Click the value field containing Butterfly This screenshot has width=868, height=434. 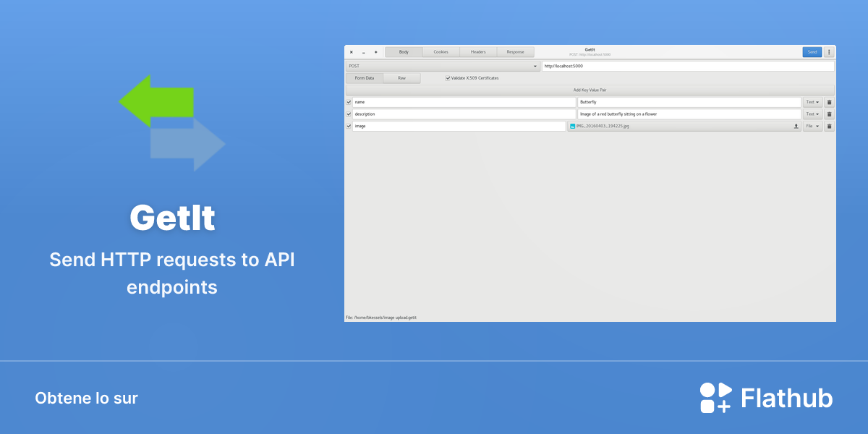[x=689, y=103]
